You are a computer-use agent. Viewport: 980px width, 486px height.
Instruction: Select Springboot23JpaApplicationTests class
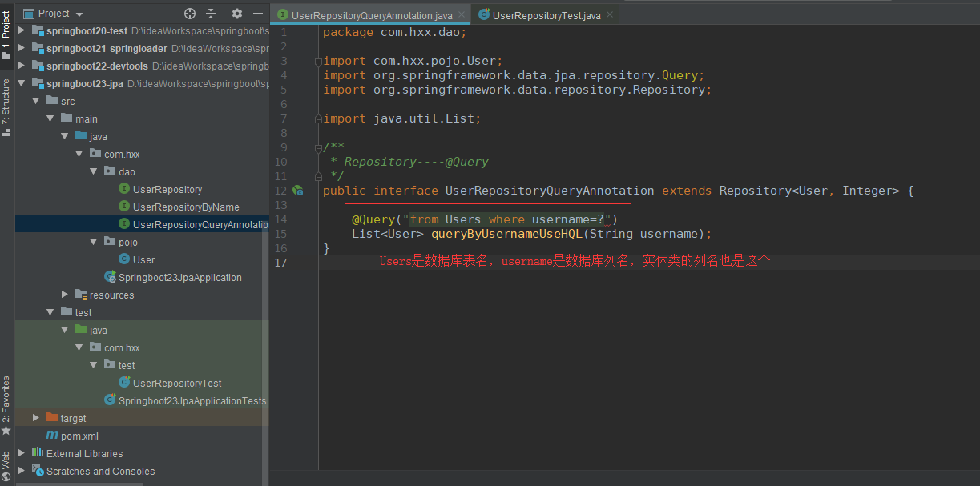(192, 400)
